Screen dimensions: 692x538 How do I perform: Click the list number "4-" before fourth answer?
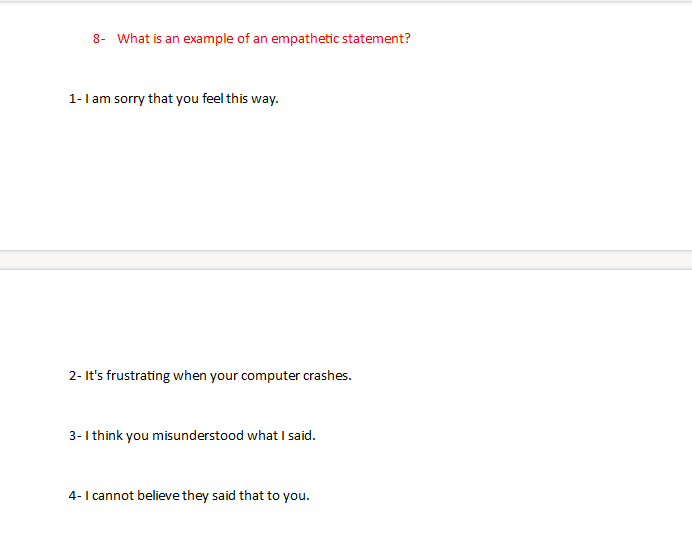tap(75, 496)
